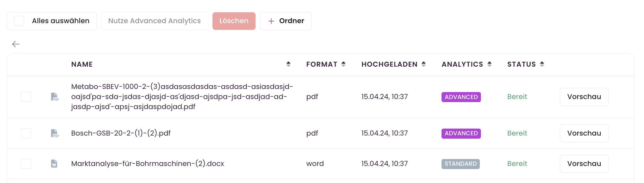The width and height of the screenshot is (644, 183).
Task: Sort by Hochgeladen column arrows
Action: click(423, 64)
